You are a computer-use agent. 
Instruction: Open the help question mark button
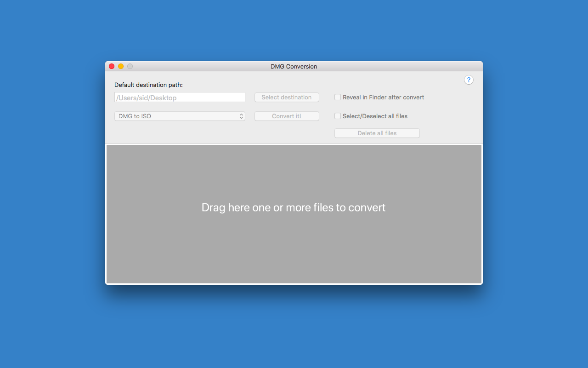pyautogui.click(x=469, y=80)
